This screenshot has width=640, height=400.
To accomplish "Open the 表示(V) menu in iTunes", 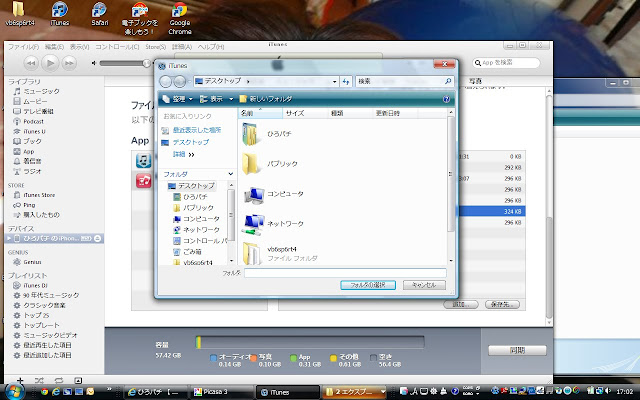I will click(79, 47).
